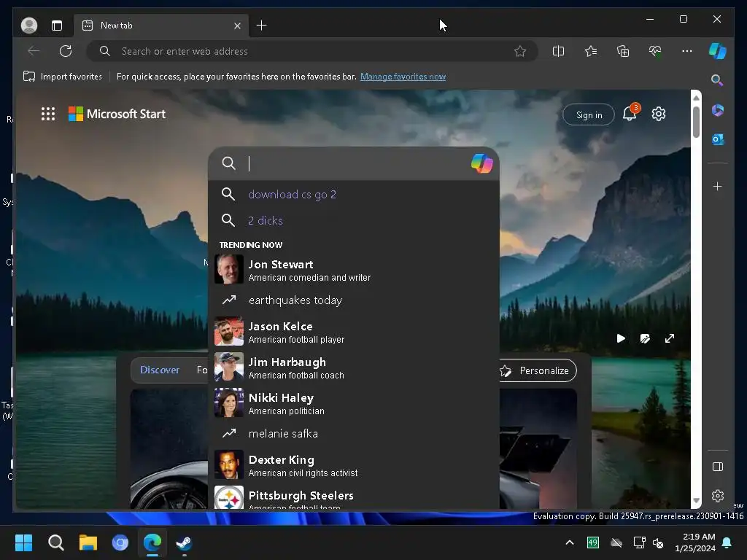This screenshot has height=560, width=747.
Task: Focus the address bar search field
Action: tap(312, 51)
